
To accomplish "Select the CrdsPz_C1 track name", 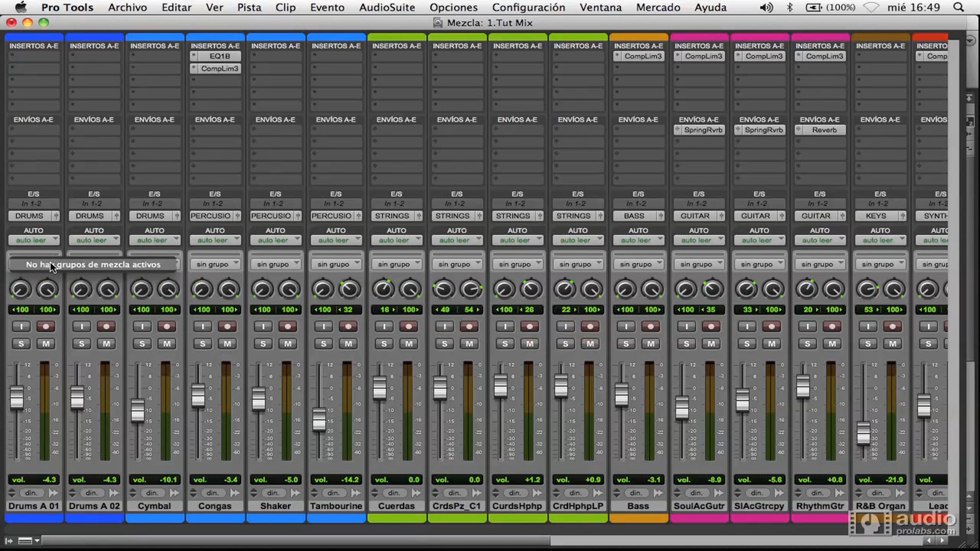I will [457, 506].
